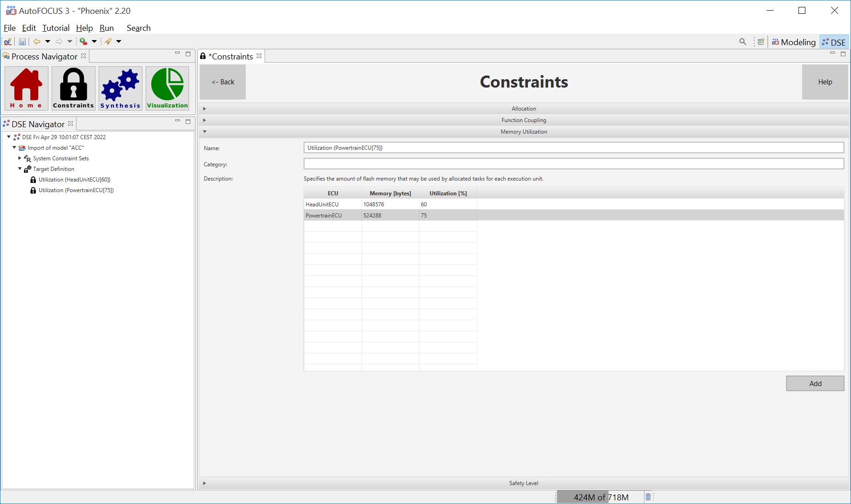Click the green Run external tools icon
851x504 pixels.
(83, 41)
